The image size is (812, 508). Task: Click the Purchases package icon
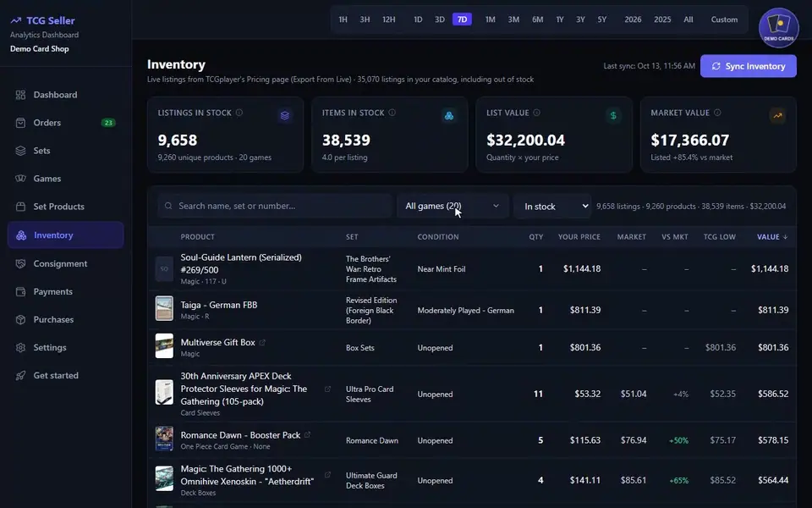20,319
